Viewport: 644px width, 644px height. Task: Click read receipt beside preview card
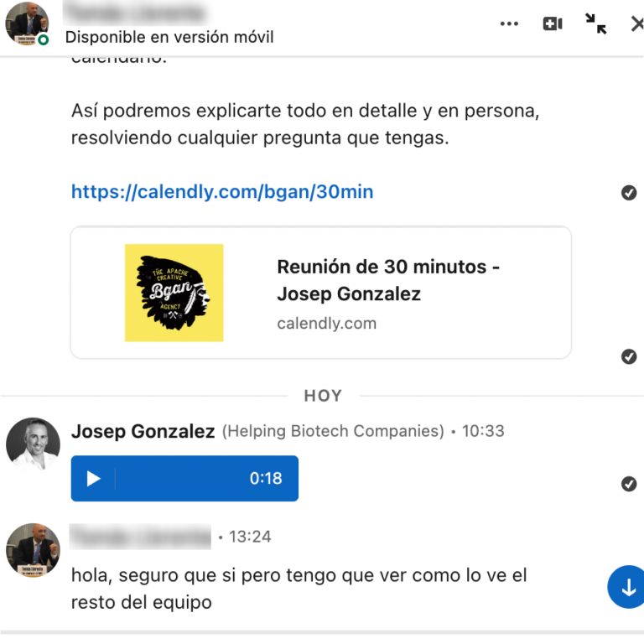click(629, 356)
